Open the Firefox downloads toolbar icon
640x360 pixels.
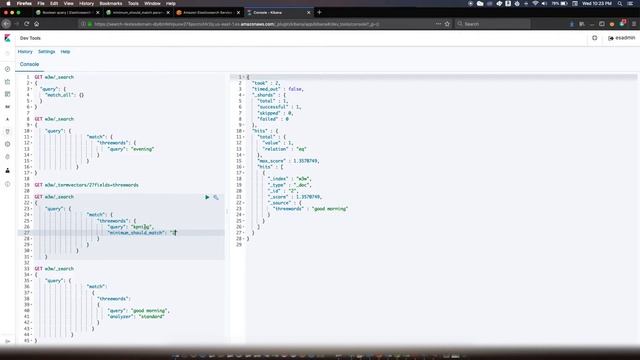[571, 24]
